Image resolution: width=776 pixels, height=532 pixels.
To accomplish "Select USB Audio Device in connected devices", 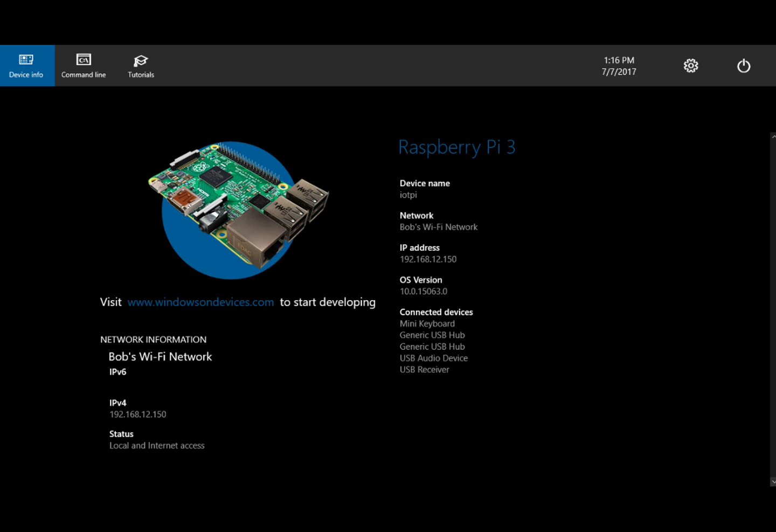I will (434, 358).
